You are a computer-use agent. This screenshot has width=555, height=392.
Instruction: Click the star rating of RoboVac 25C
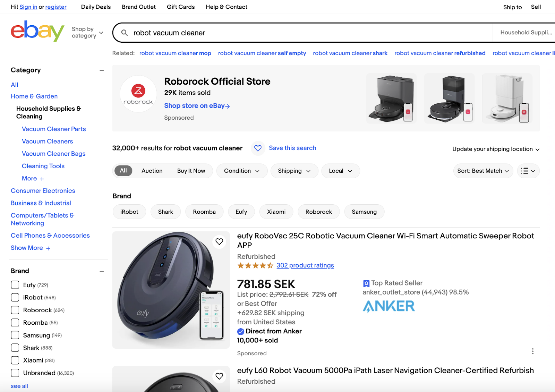click(x=255, y=265)
